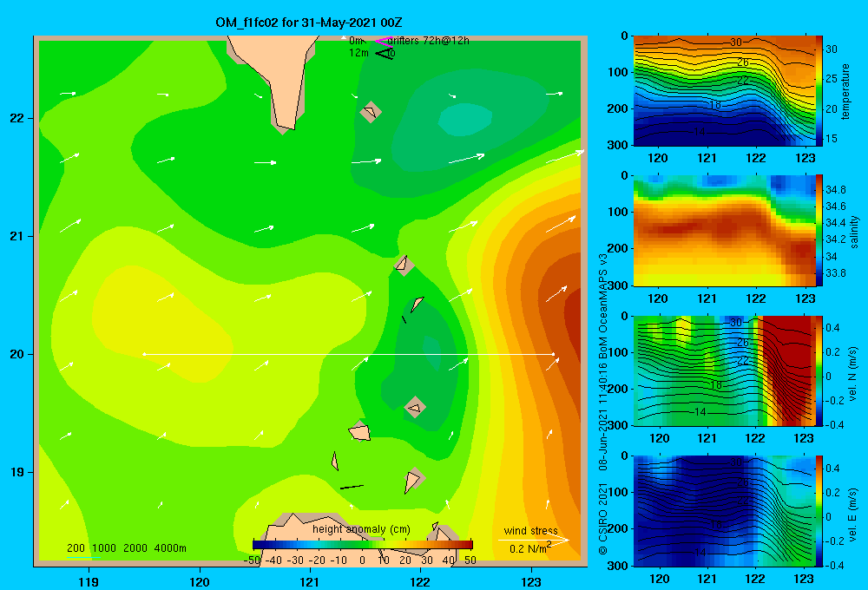Open the temperature depth section panel
This screenshot has width=868, height=590.
724,91
